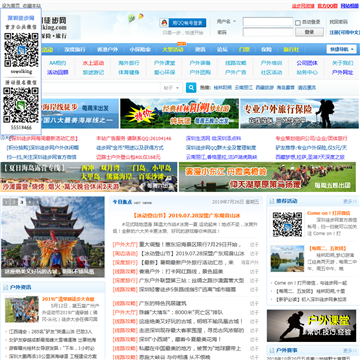Open the pagoda slideshow image
The width and height of the screenshot is (360, 360).
[x=53, y=237]
